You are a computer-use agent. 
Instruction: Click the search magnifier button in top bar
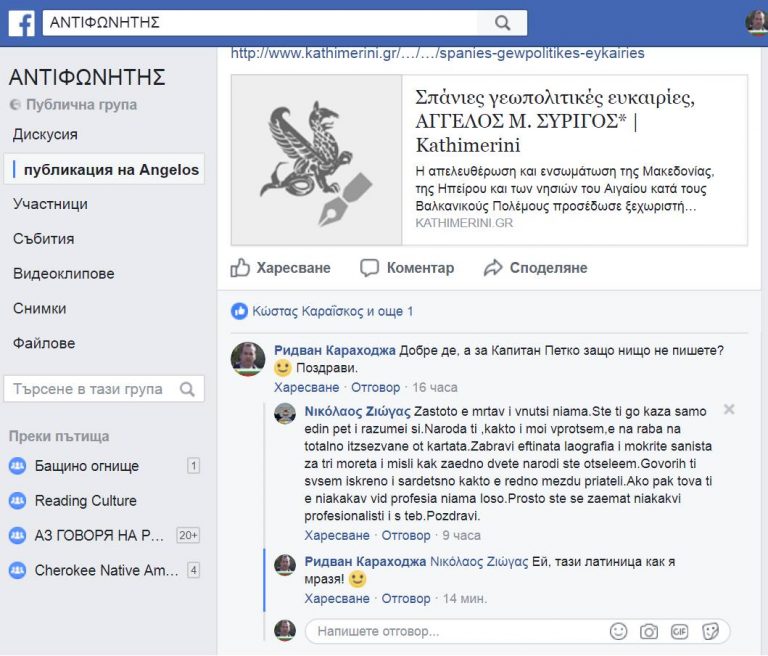click(502, 22)
